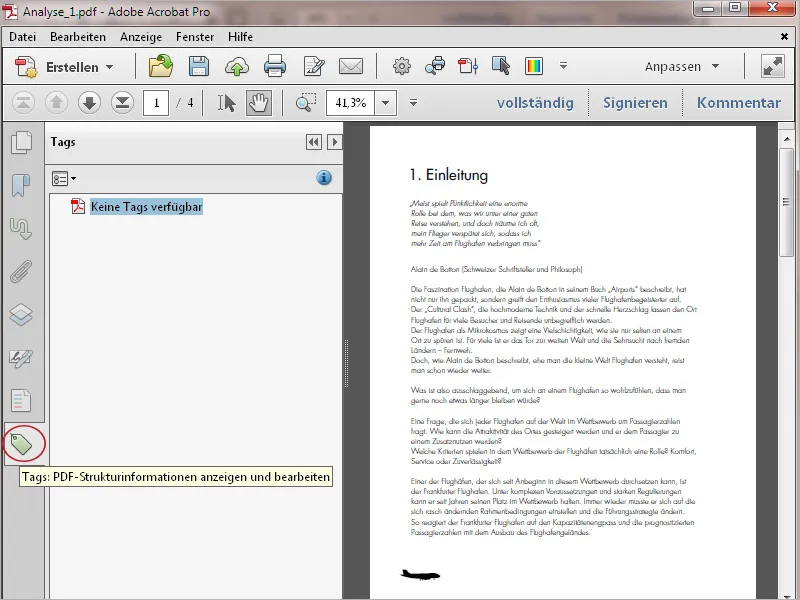Click the zoom percentage field 41,3%

[x=351, y=103]
